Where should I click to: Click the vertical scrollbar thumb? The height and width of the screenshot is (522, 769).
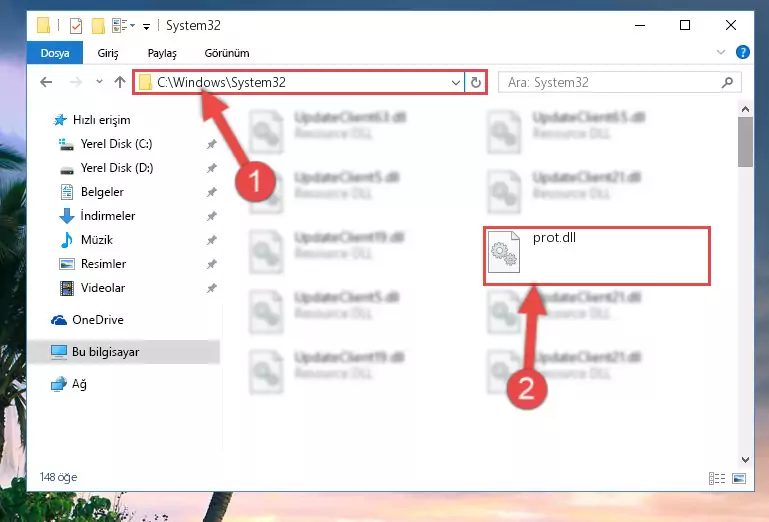click(x=745, y=142)
